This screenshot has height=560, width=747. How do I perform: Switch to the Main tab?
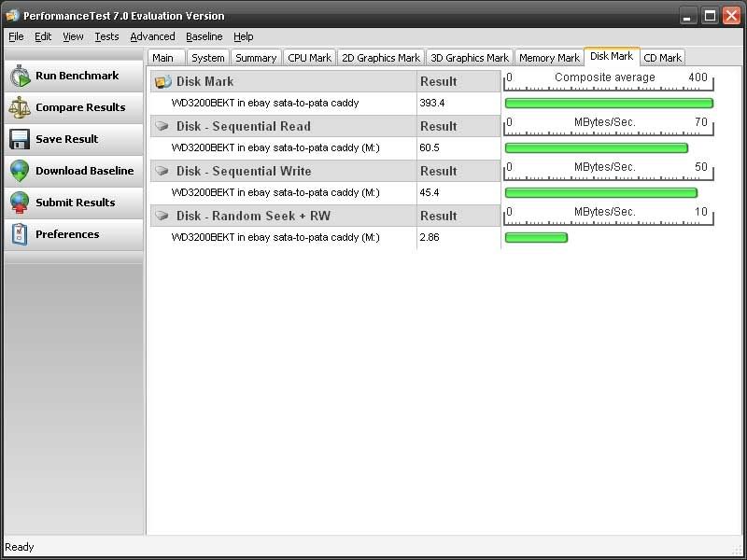click(166, 58)
